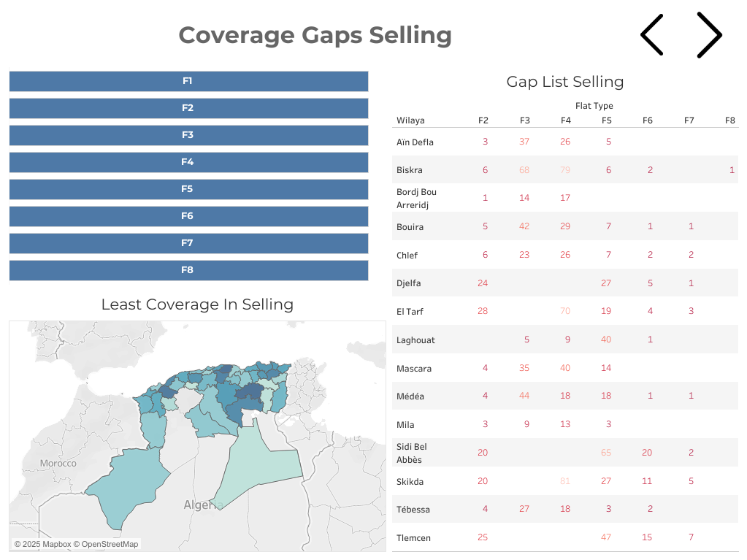Select the Tébessa row label
The image size is (747, 560).
click(x=413, y=510)
